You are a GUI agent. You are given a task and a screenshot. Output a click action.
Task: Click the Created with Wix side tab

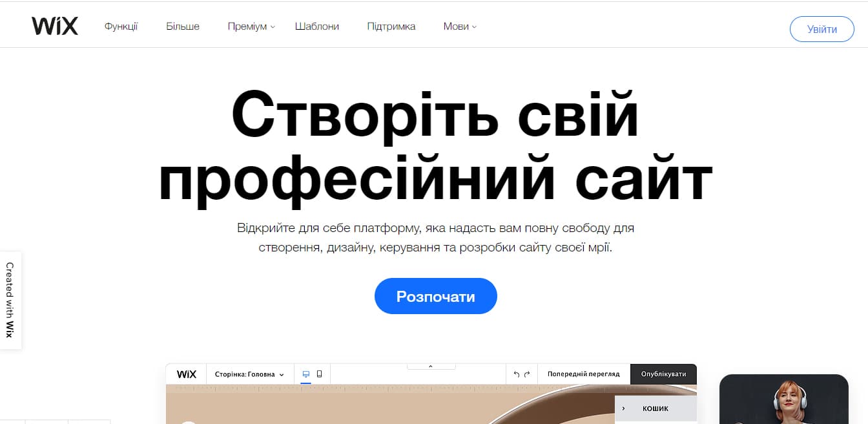pos(10,300)
